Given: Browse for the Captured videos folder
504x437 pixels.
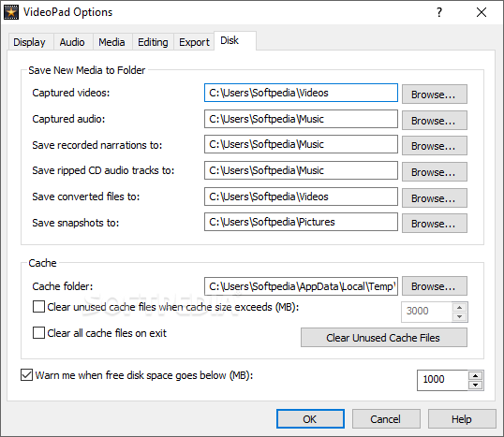Looking at the screenshot, I should click(x=435, y=95).
